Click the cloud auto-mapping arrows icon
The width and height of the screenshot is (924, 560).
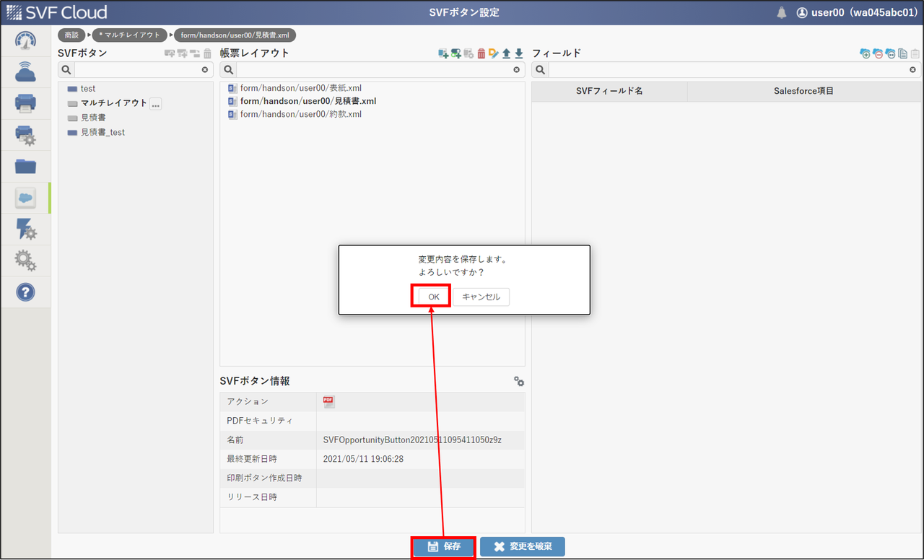tap(891, 53)
